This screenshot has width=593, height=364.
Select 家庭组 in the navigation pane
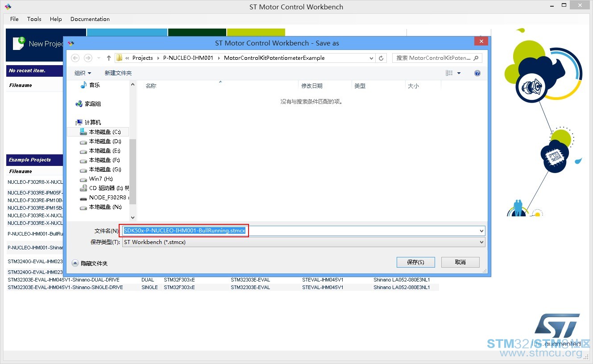coord(89,104)
